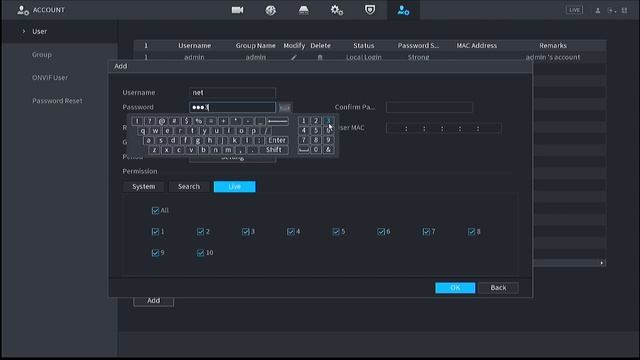Click into the Username field
The image size is (640, 360).
[x=232, y=93]
